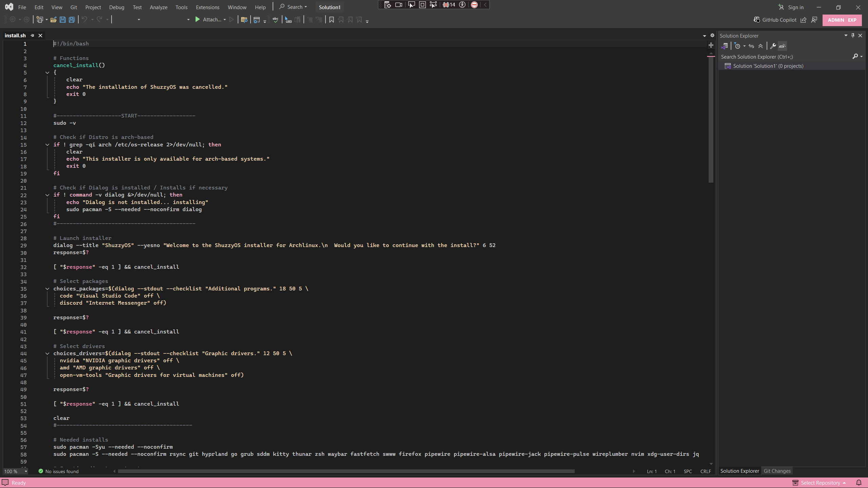Click the Search Solution Explorer input field
The width and height of the screenshot is (868, 488).
click(x=785, y=57)
